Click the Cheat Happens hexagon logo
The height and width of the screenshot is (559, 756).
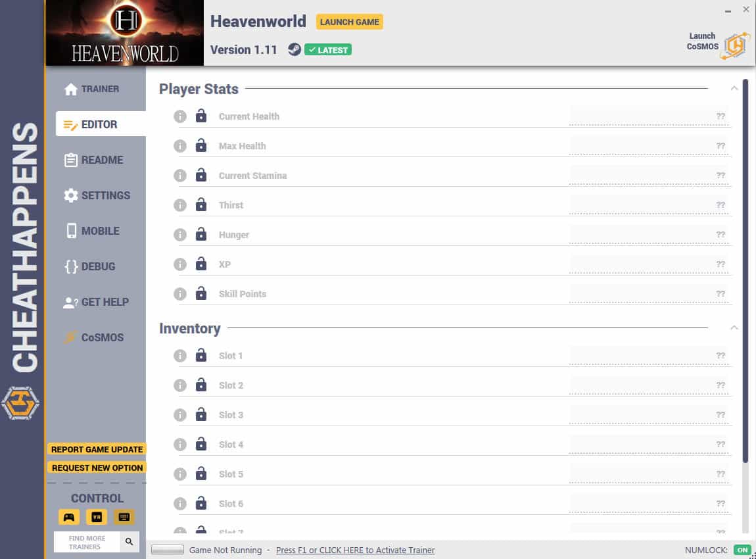pyautogui.click(x=20, y=402)
